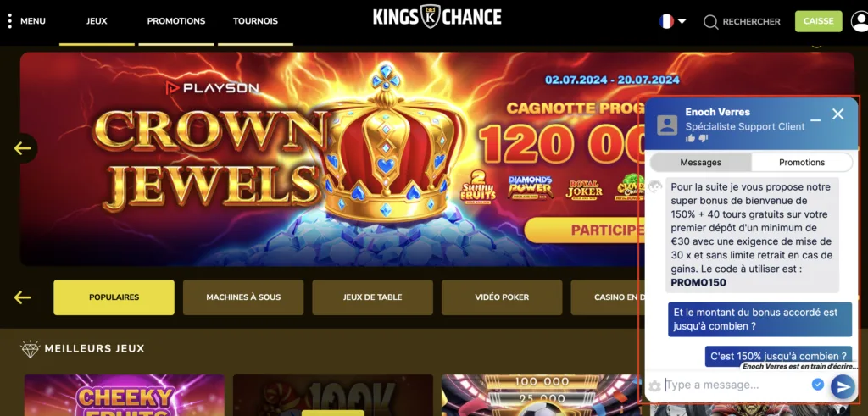Select the Messages chat tab
The width and height of the screenshot is (868, 416).
click(700, 162)
